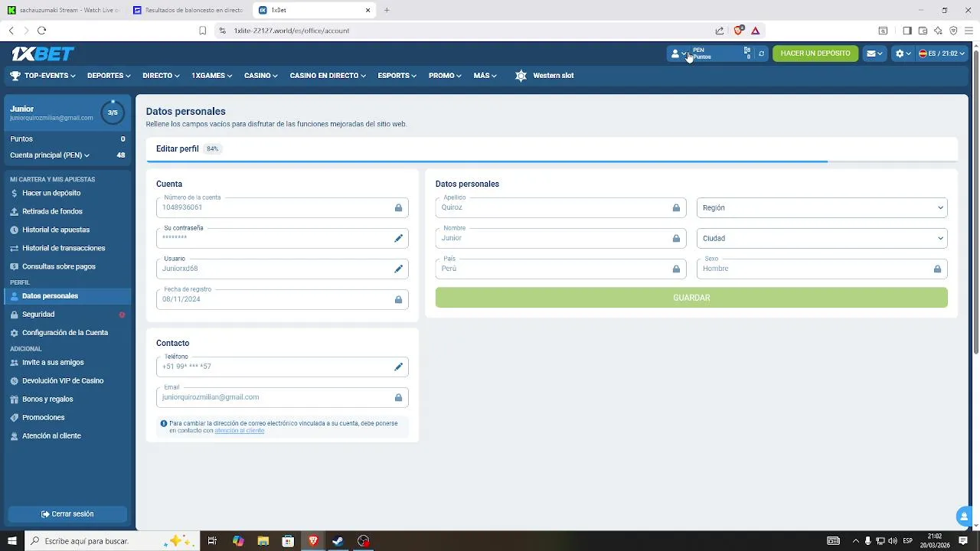Select the Editar perfil tab
The width and height of the screenshot is (980, 551).
178,149
